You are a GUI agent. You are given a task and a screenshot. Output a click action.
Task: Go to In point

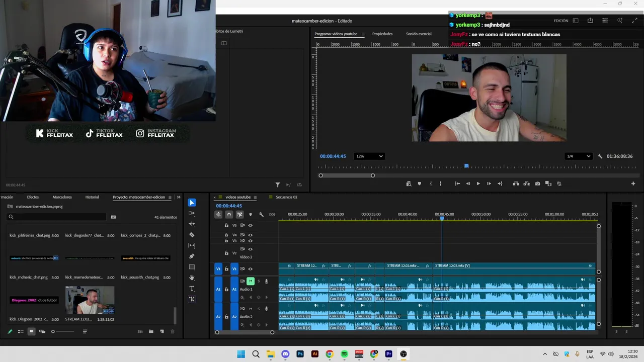457,184
